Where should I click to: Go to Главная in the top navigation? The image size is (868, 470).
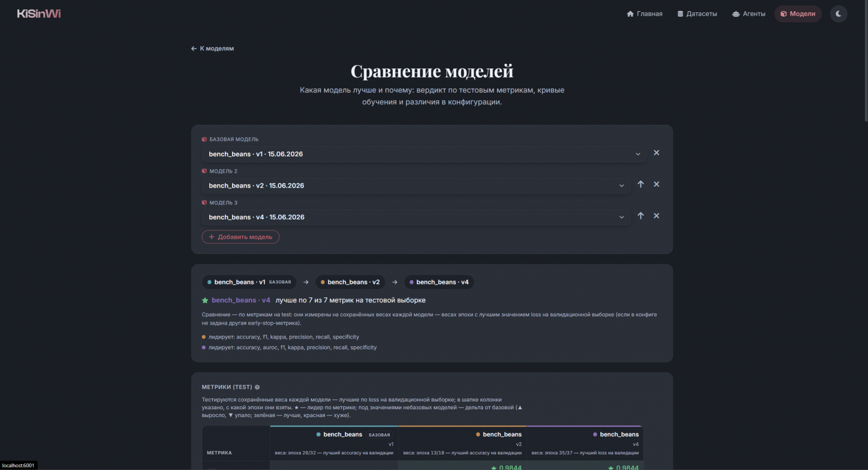coord(644,14)
